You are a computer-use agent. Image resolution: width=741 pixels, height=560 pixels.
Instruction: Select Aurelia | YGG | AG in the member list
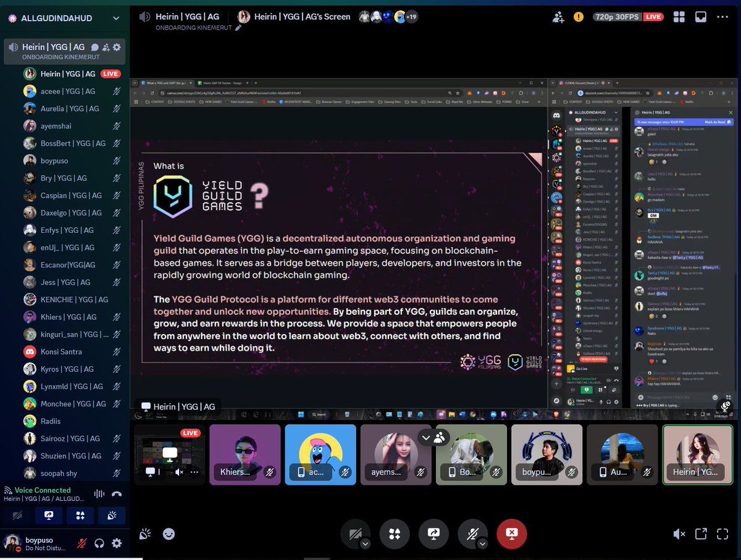[72, 109]
